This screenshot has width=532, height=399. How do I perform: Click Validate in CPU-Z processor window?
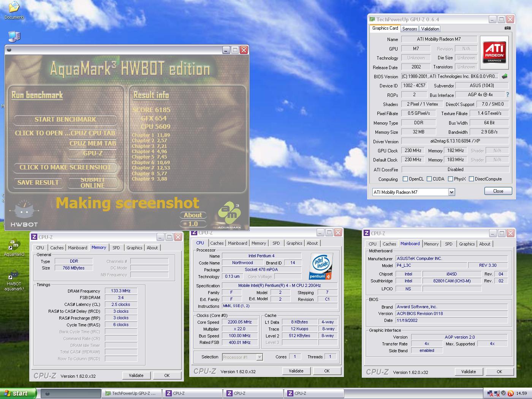296,371
